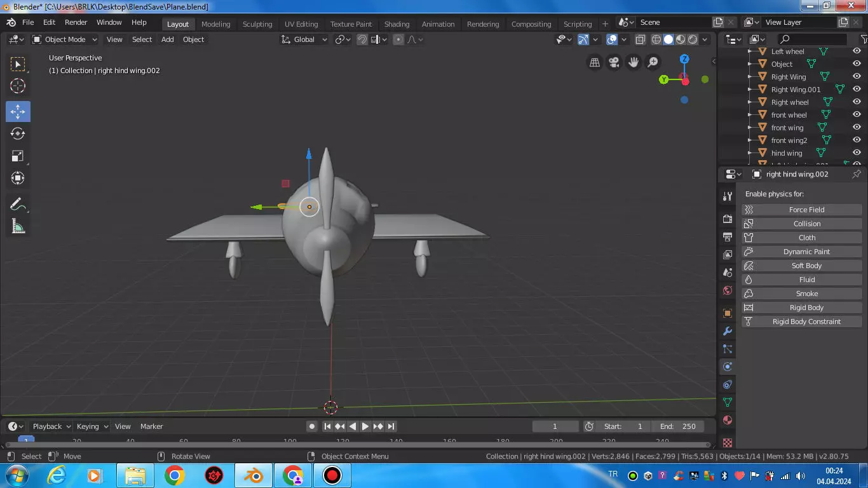Image resolution: width=868 pixels, height=488 pixels.
Task: Toggle viewport overlays display
Action: pos(612,39)
